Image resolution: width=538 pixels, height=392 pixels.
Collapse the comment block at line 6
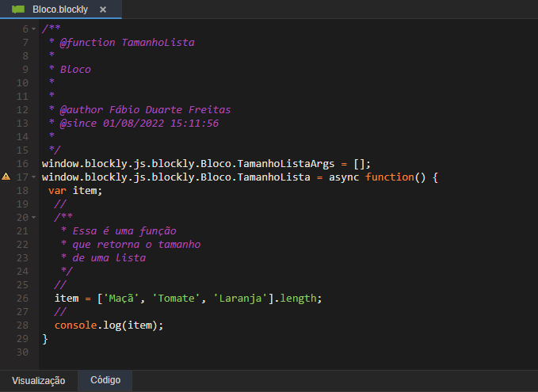(33, 29)
